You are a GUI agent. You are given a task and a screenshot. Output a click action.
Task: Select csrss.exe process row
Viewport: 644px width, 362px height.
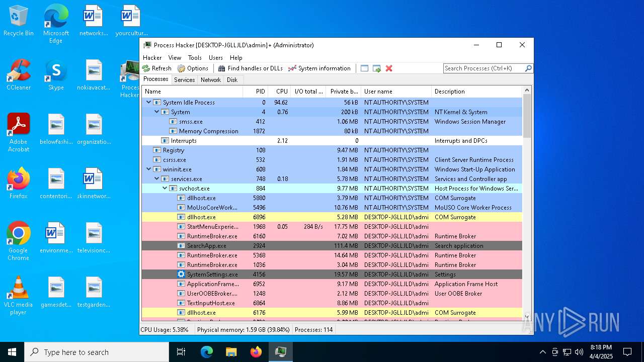pyautogui.click(x=332, y=160)
